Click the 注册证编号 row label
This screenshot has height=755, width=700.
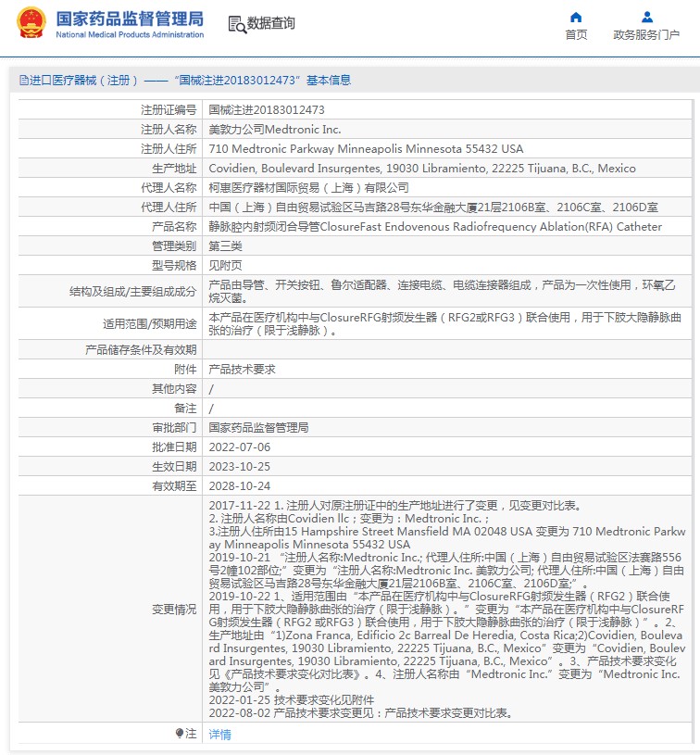point(169,110)
